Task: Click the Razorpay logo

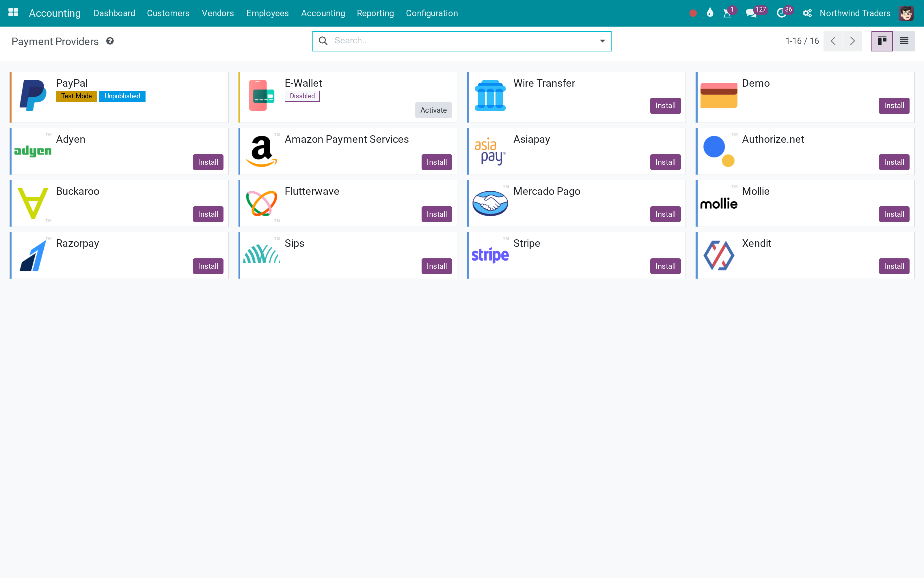Action: tap(33, 255)
